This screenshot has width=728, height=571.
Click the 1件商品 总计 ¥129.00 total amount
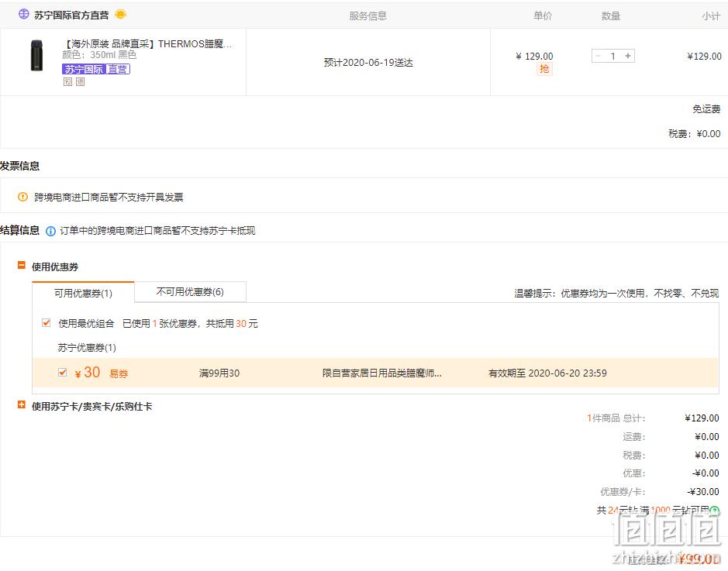(702, 418)
